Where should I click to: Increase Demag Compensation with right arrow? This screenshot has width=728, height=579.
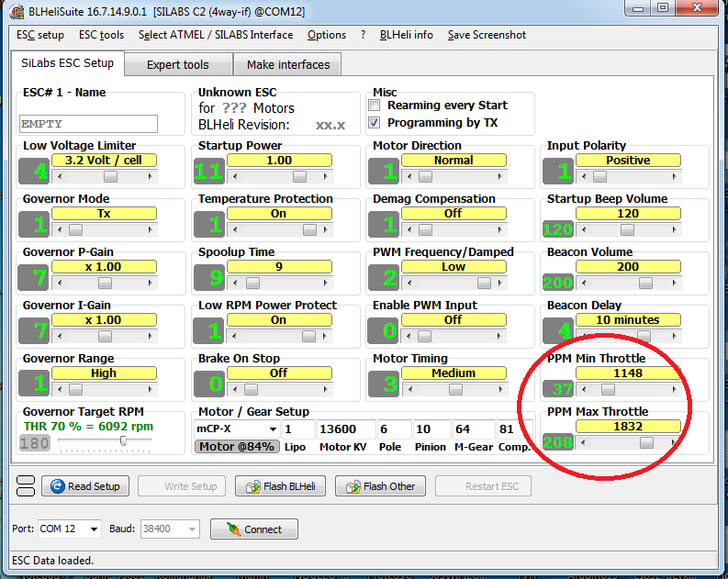pyautogui.click(x=499, y=229)
